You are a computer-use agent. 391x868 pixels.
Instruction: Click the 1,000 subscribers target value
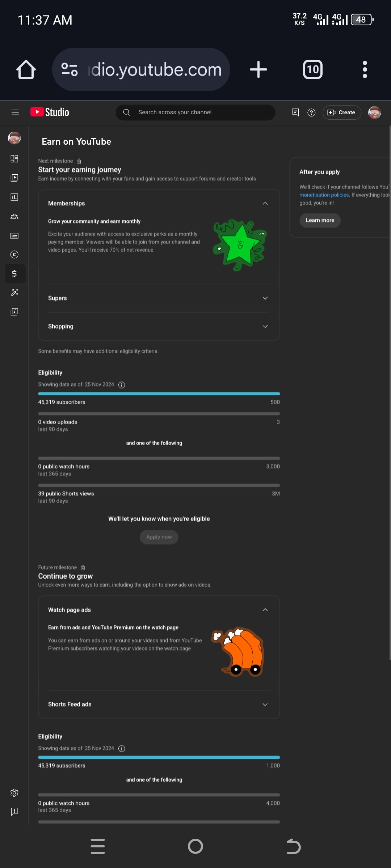pos(273,765)
